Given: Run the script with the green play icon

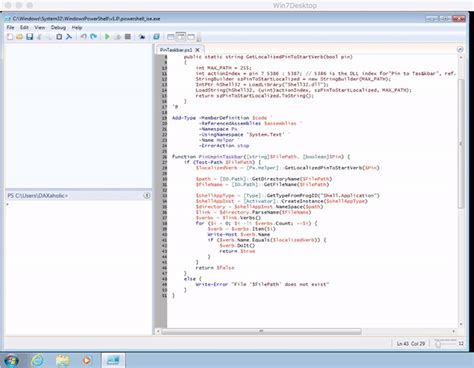Looking at the screenshot, I should [107, 37].
